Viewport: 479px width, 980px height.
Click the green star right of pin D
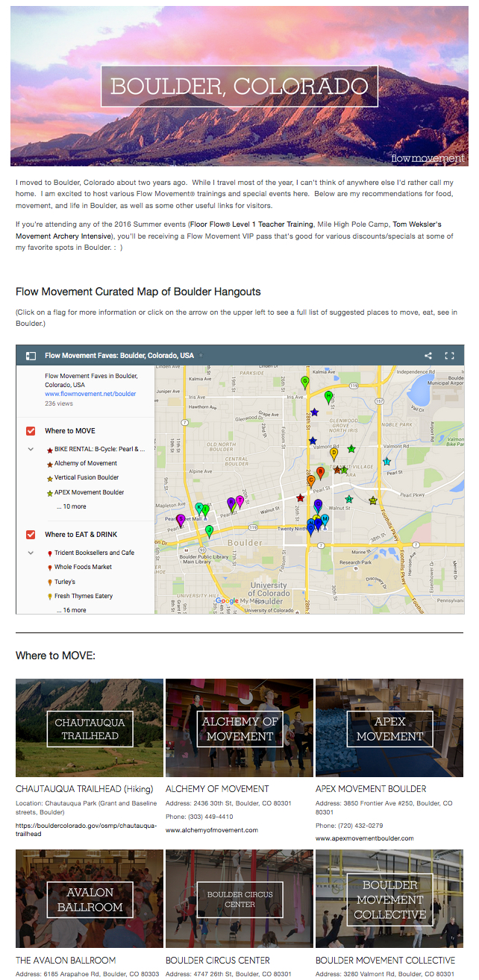click(351, 449)
